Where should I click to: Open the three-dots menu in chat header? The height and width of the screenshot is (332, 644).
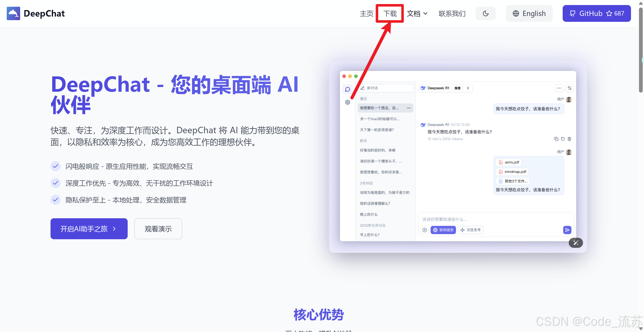point(559,88)
